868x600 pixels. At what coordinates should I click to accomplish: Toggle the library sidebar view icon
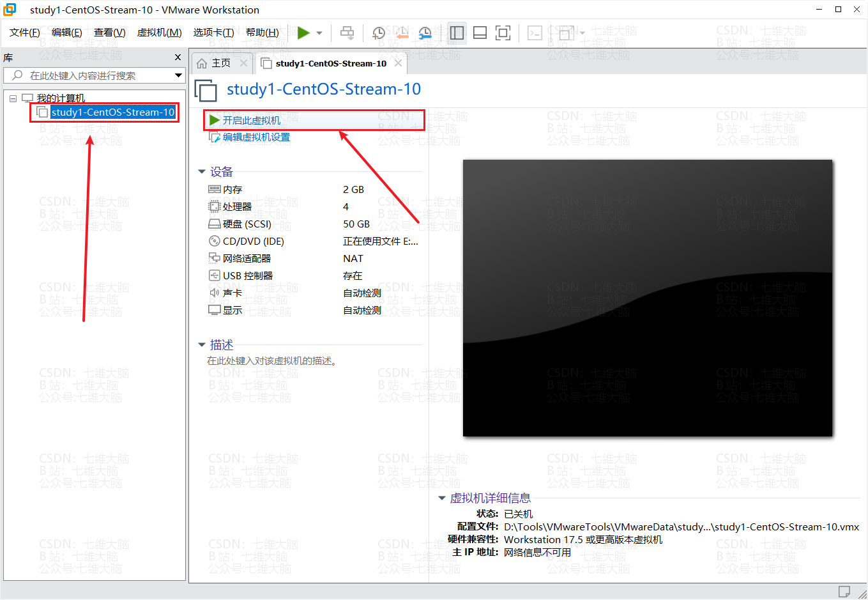click(x=457, y=33)
